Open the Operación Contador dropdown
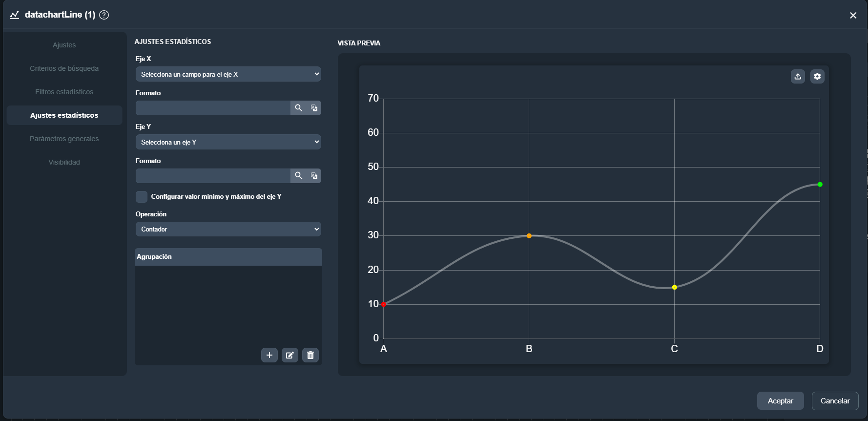Image resolution: width=868 pixels, height=421 pixels. point(228,229)
